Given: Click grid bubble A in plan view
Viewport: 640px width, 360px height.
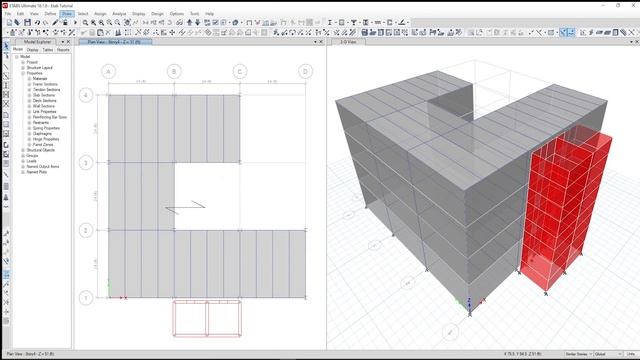Looking at the screenshot, I should point(109,72).
